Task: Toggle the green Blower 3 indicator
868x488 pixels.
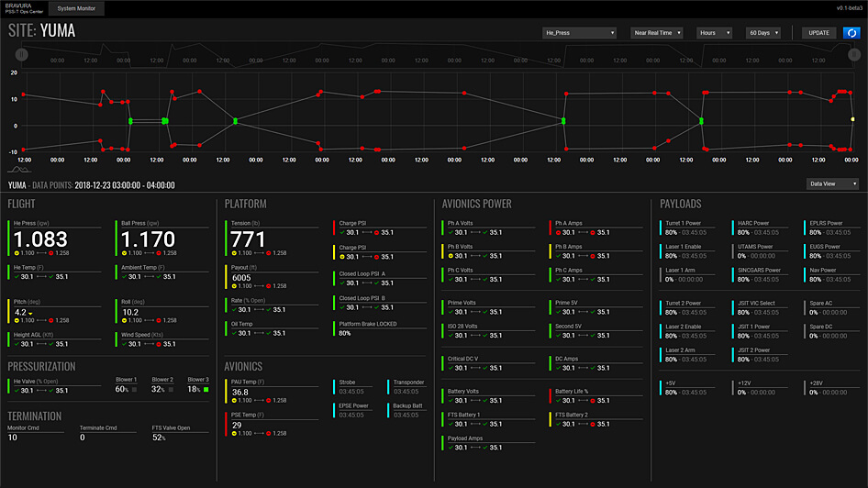Action: [x=206, y=390]
